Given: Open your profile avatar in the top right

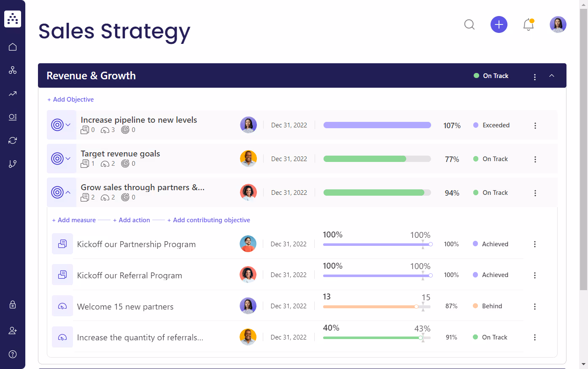Looking at the screenshot, I should coord(558,24).
